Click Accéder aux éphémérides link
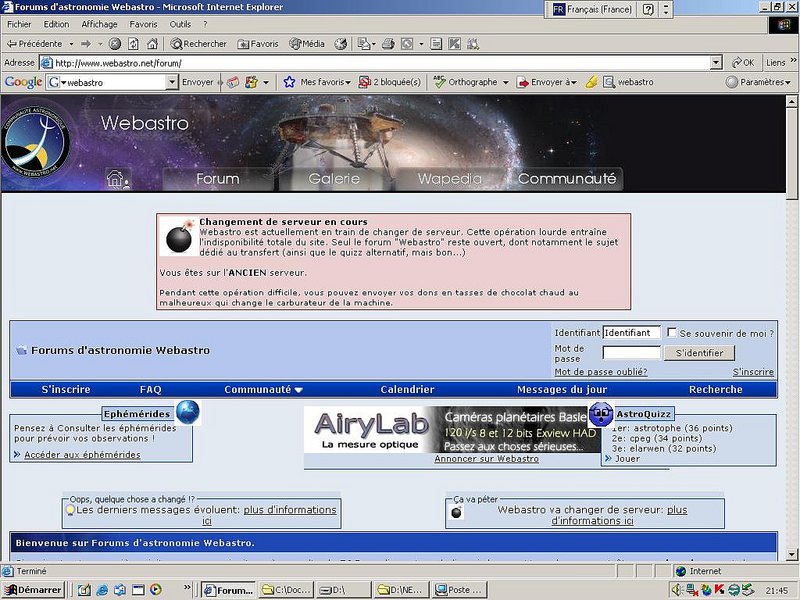Screen dimensions: 800x600 [x=82, y=455]
